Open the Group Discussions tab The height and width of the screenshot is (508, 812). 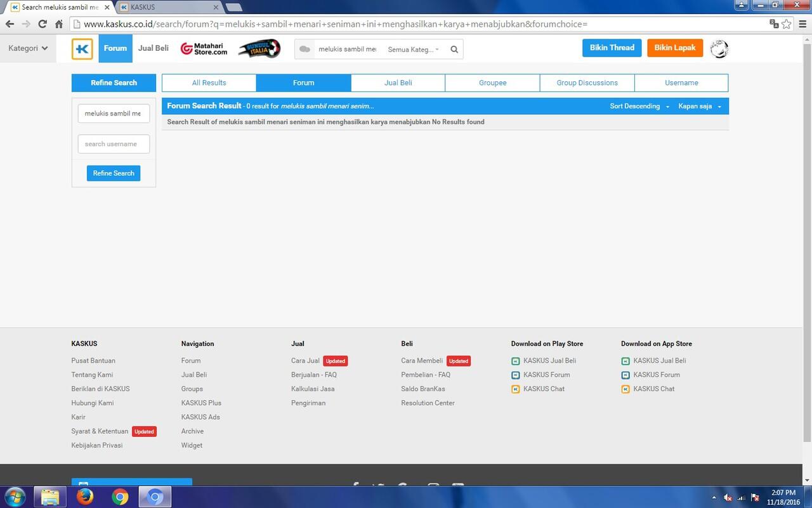(x=587, y=83)
